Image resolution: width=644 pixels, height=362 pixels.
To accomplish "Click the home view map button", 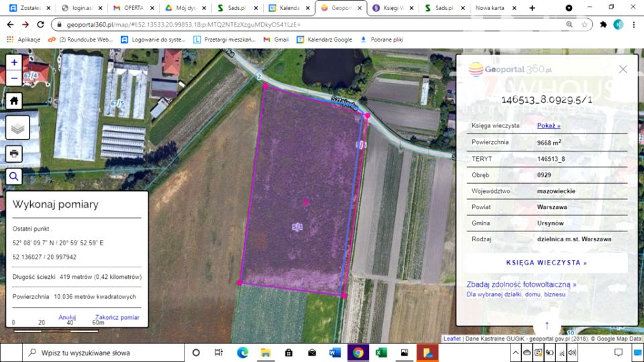I will click(15, 101).
